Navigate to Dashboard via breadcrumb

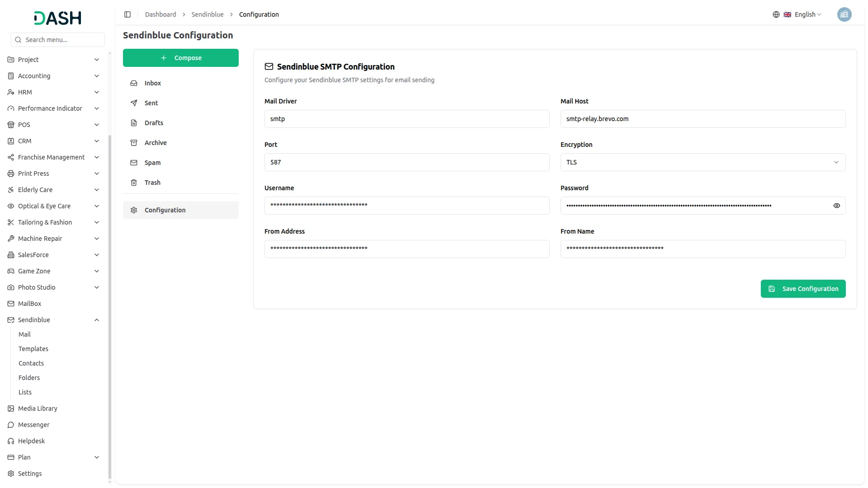pyautogui.click(x=160, y=14)
